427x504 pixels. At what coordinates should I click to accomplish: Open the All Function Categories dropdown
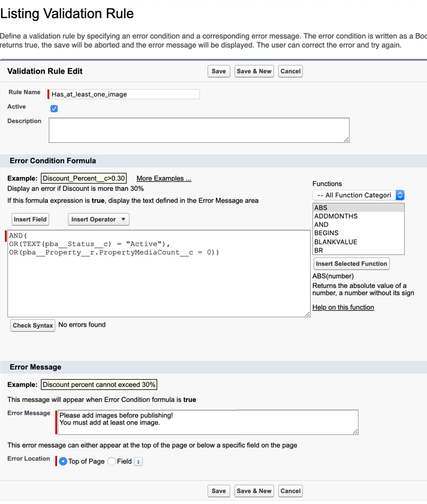358,195
